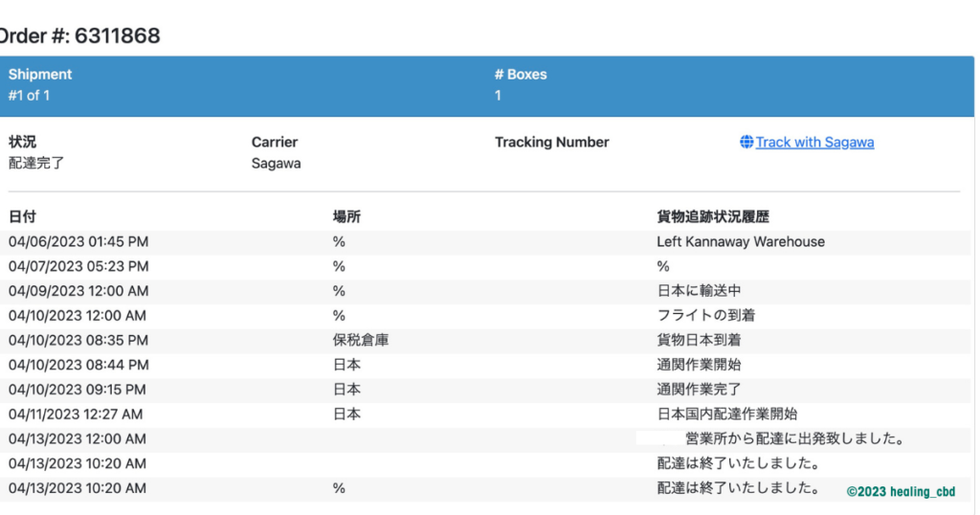Screen dimensions: 980x515
Task: Click the 日付 column header
Action: coord(22,217)
